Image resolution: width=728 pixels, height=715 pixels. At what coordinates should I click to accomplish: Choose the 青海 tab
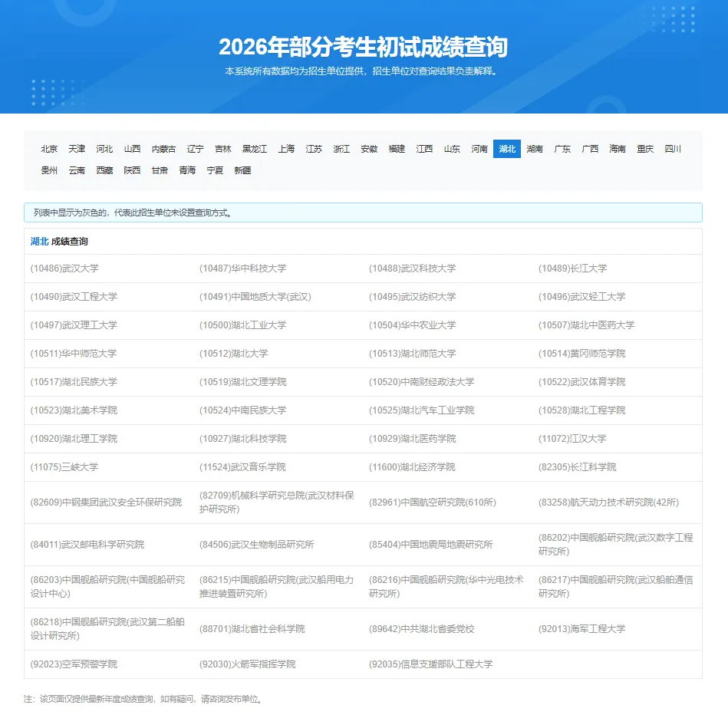187,170
